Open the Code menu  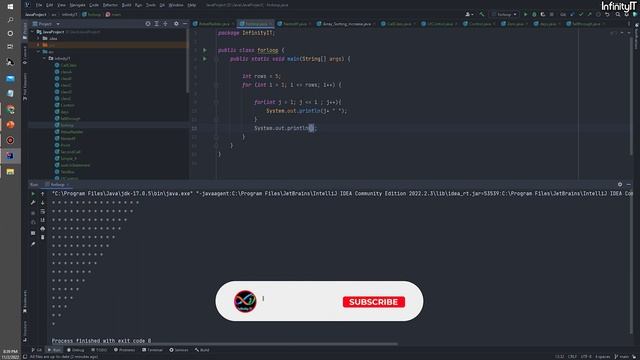click(94, 5)
